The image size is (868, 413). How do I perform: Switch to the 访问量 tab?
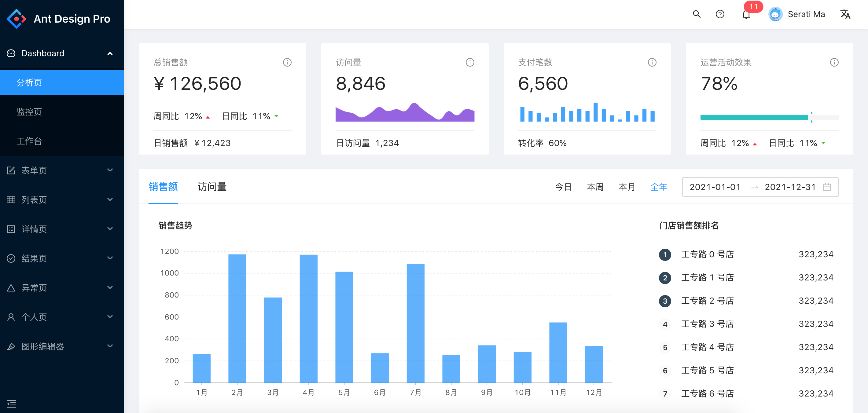pos(212,187)
